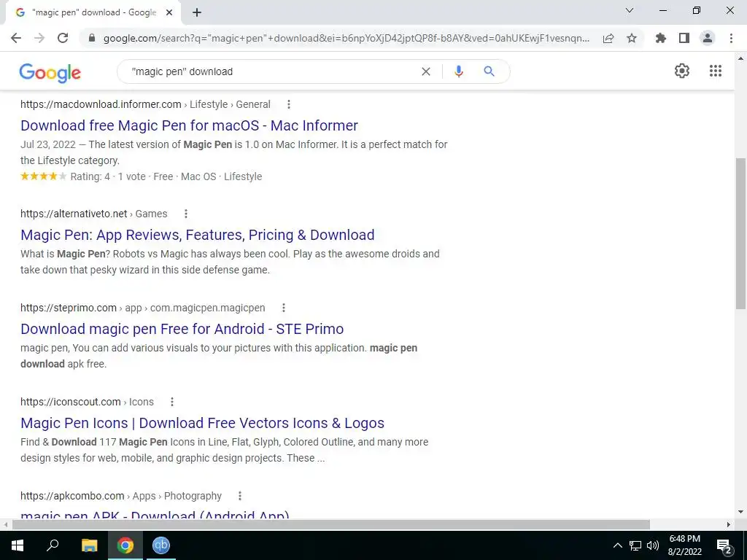Click scroll-down arrow of page scrollbar
This screenshot has width=747, height=560.
[740, 512]
